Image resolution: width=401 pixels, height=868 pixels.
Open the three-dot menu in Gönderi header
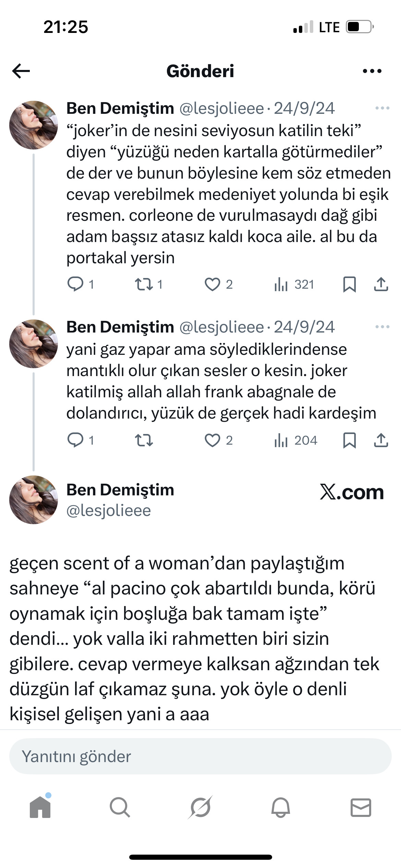372,71
